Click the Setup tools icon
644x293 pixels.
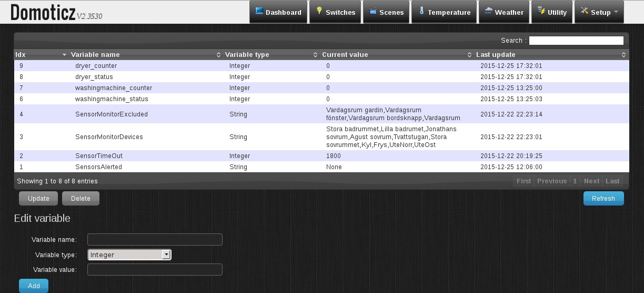(584, 11)
